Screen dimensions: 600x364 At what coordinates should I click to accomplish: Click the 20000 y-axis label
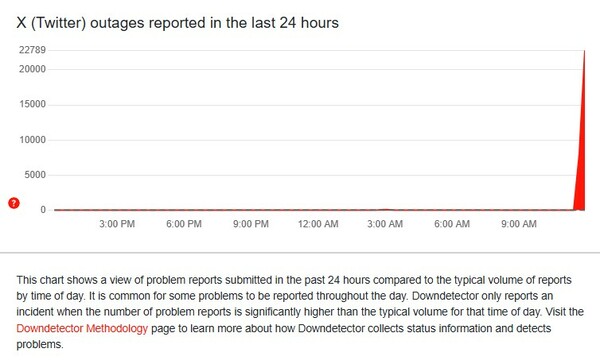[33, 69]
